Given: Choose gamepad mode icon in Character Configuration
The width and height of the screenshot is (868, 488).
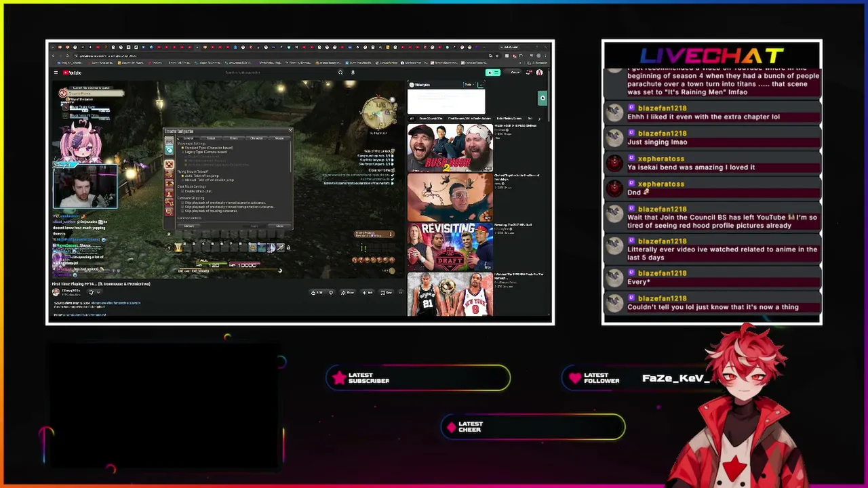Looking at the screenshot, I should (169, 142).
